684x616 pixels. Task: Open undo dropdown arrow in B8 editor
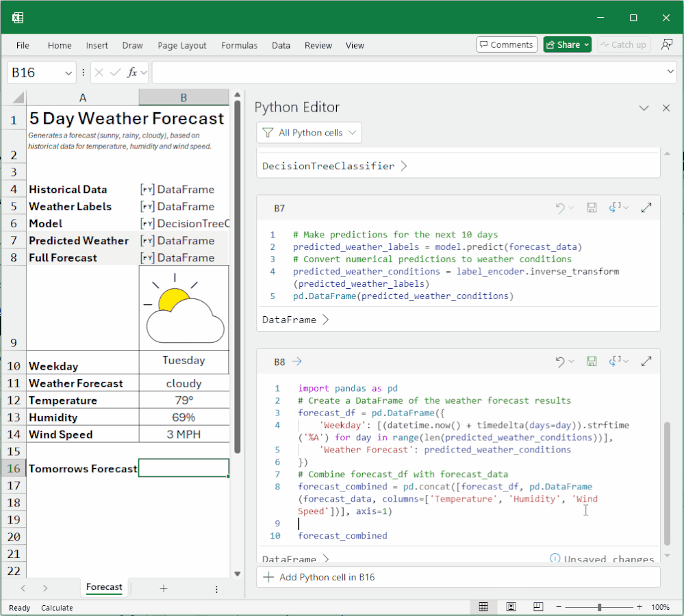(x=571, y=361)
